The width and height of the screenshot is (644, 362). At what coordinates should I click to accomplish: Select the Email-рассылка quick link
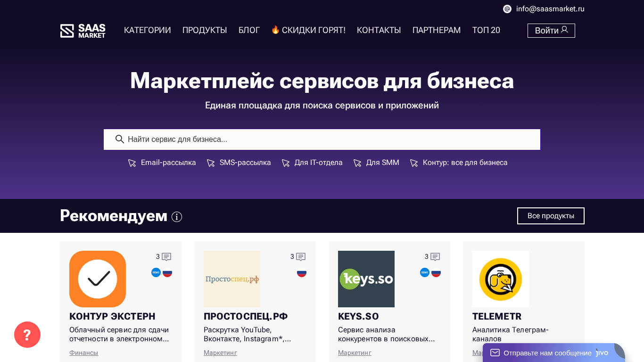click(x=162, y=163)
